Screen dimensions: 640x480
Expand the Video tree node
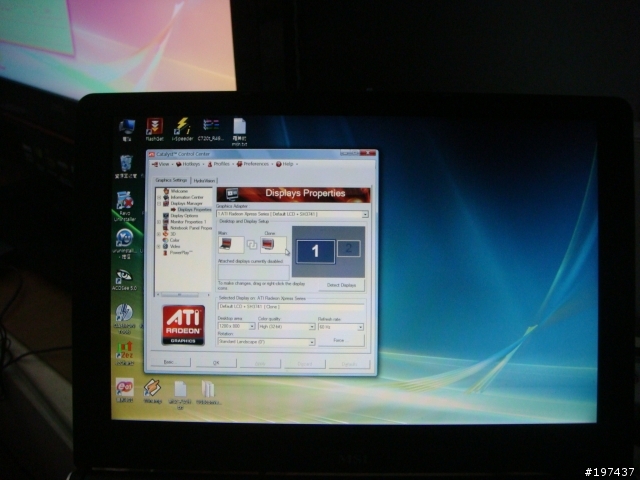coord(159,246)
